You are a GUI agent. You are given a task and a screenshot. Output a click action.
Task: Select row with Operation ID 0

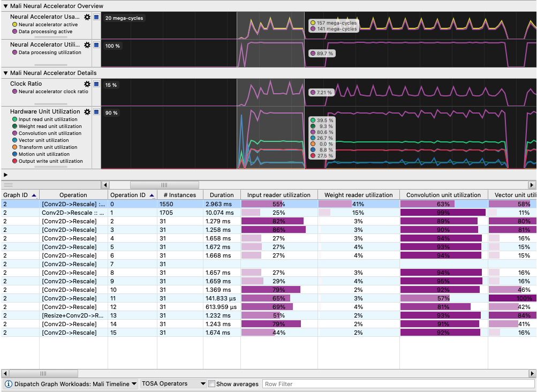269,204
